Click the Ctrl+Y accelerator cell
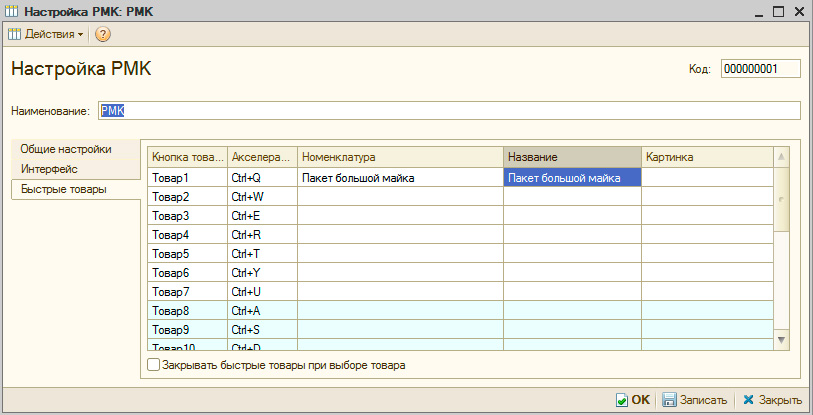This screenshot has height=415, width=813. [262, 273]
